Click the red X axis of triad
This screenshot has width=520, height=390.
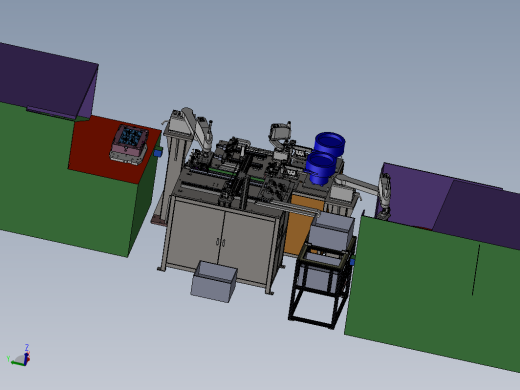tap(29, 358)
